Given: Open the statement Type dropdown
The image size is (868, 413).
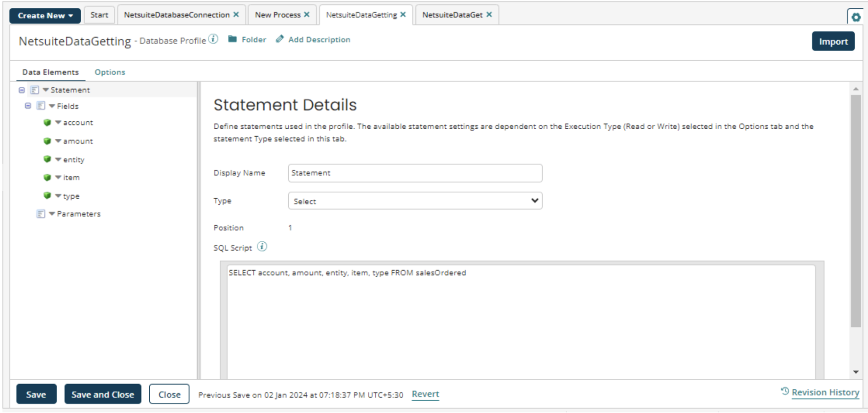Looking at the screenshot, I should 415,201.
